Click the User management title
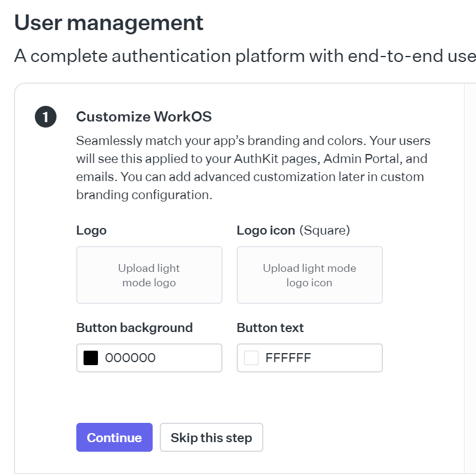Screen dimensions: 476x474 (x=109, y=23)
